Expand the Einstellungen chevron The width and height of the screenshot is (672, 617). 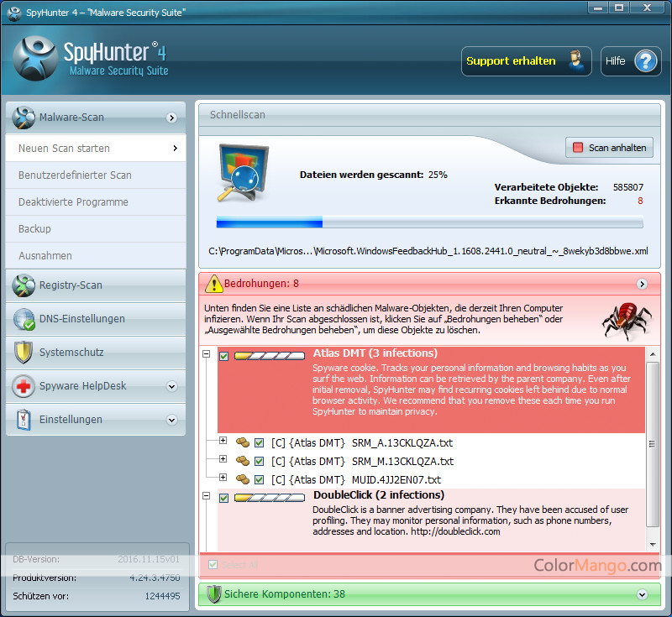click(171, 420)
